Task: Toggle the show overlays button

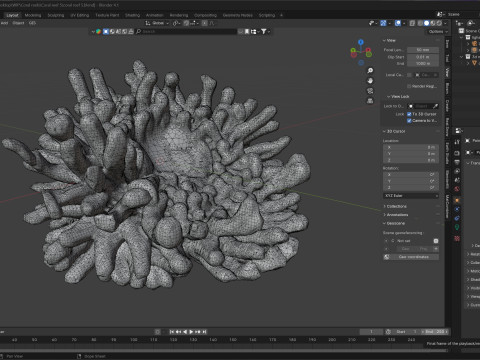Action: click(x=398, y=23)
